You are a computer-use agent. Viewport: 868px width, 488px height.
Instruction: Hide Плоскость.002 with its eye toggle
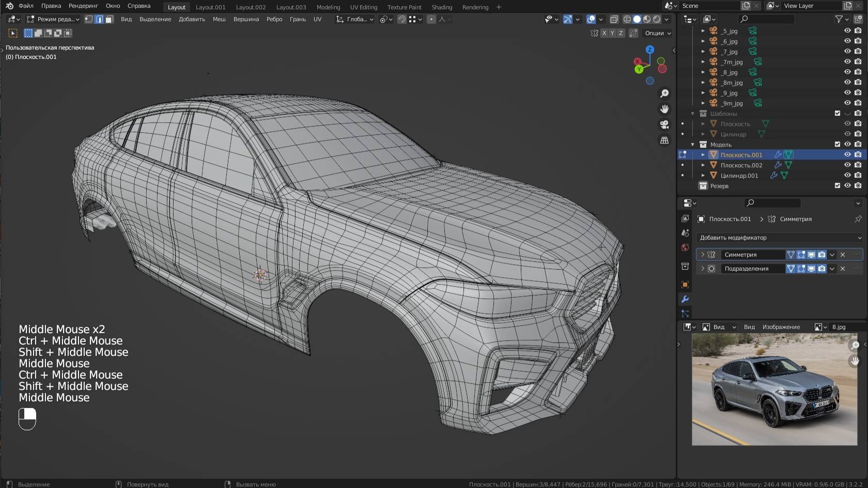click(847, 165)
